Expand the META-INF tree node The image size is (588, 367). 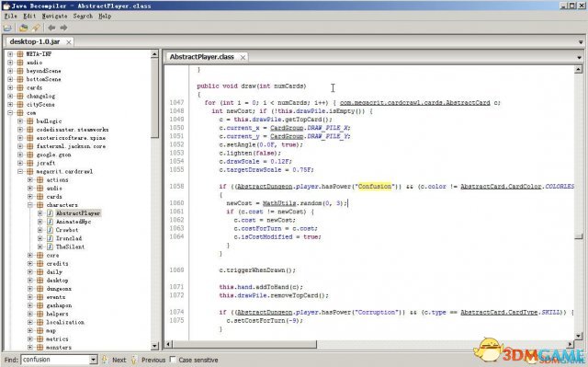10,54
